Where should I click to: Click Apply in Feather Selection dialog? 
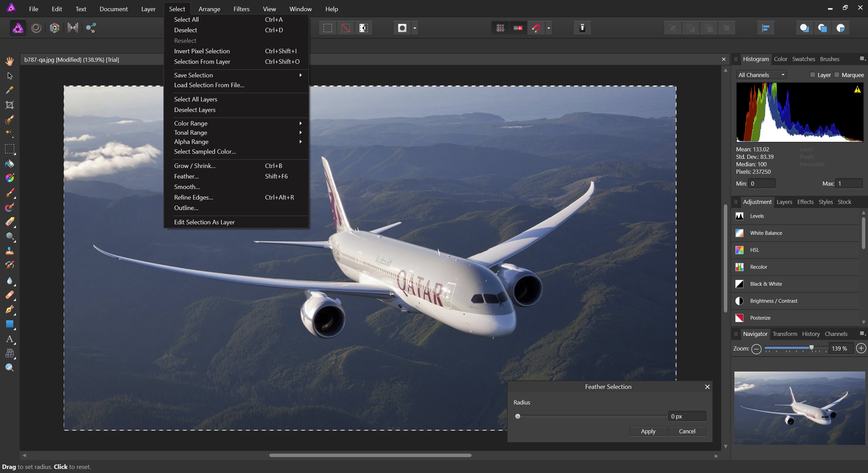648,431
